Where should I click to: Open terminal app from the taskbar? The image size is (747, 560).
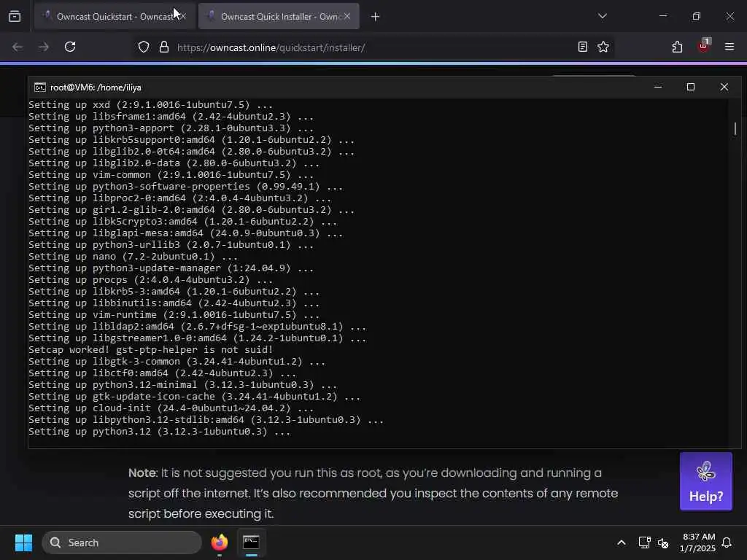tap(251, 542)
